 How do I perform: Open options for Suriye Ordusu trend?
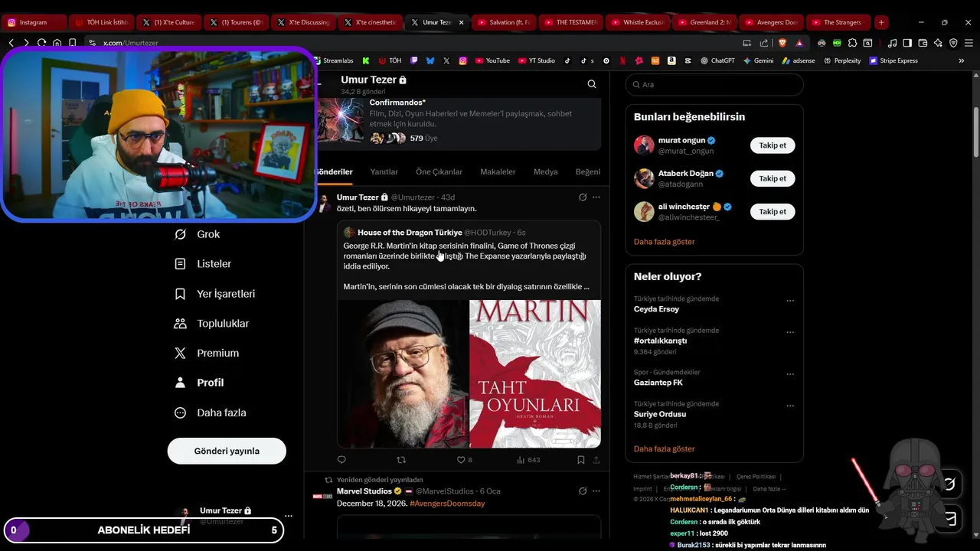coord(790,406)
